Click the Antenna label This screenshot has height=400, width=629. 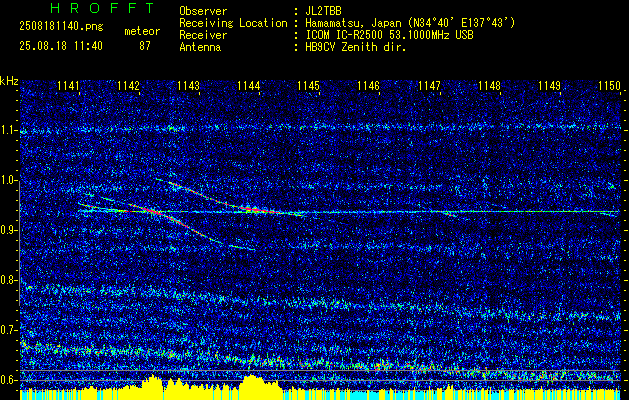(x=200, y=47)
